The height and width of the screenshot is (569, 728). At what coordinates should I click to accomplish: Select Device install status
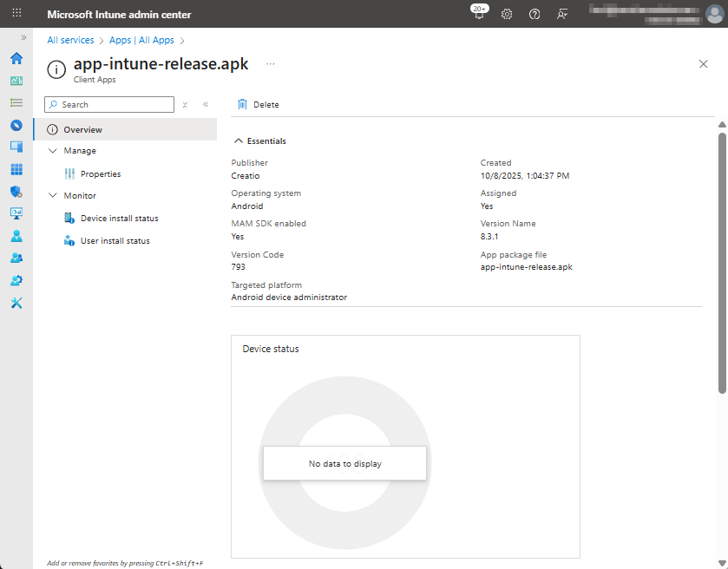pos(119,219)
